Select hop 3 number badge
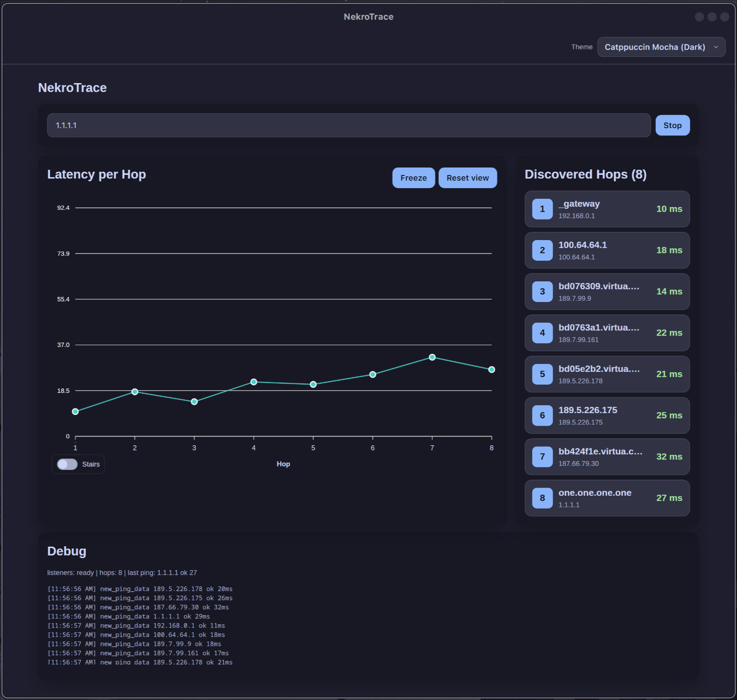Image resolution: width=737 pixels, height=700 pixels. pos(542,291)
